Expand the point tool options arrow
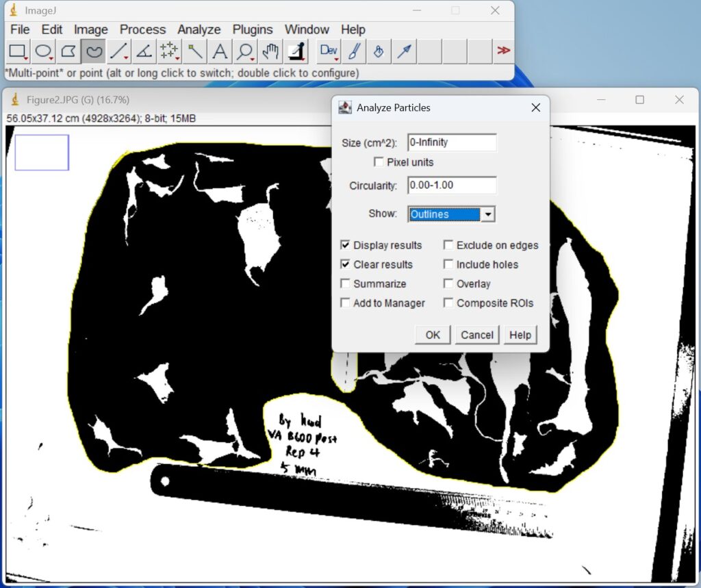 click(x=176, y=58)
